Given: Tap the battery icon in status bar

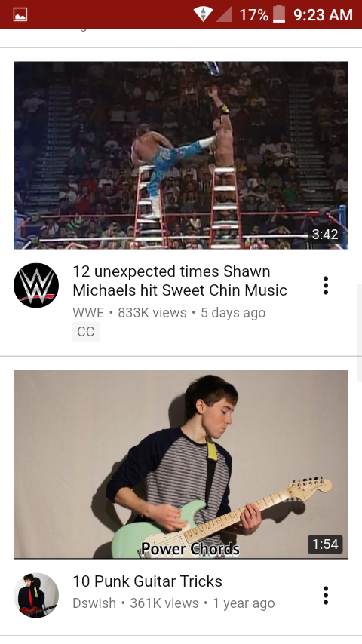Looking at the screenshot, I should 279,14.
